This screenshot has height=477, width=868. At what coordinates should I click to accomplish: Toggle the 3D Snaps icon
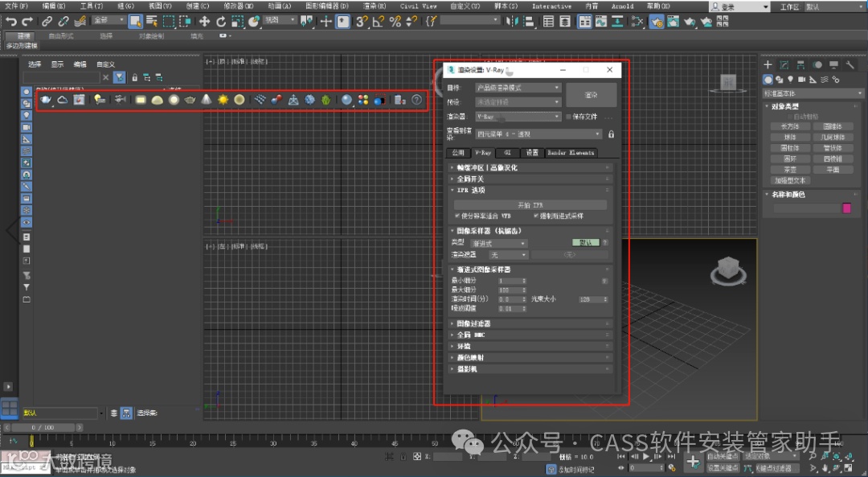(x=362, y=22)
